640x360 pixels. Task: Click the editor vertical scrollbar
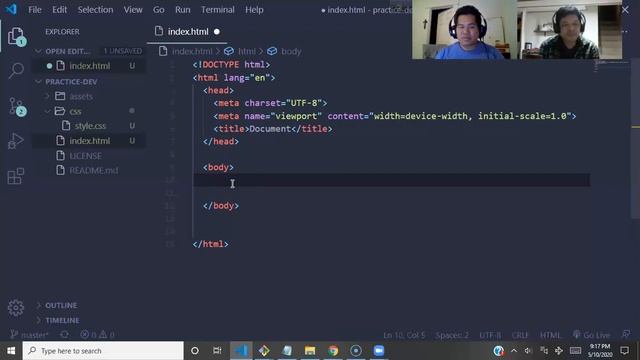636,139
